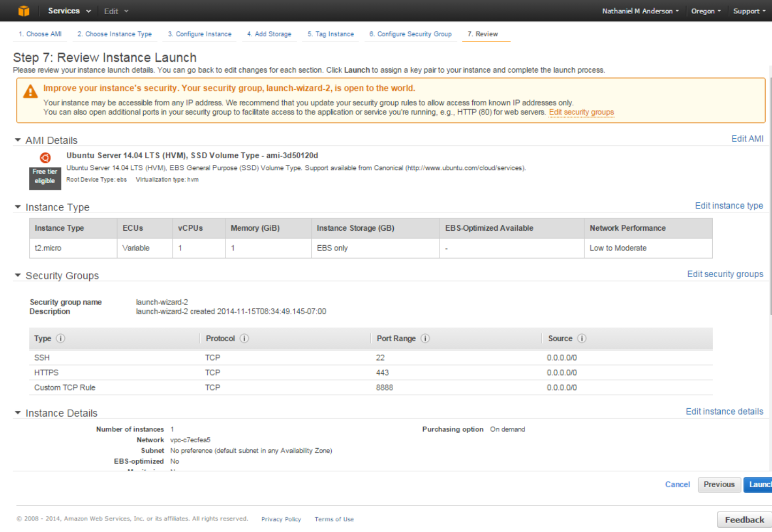772x532 pixels.
Task: Open the Support dropdown menu
Action: coord(749,11)
